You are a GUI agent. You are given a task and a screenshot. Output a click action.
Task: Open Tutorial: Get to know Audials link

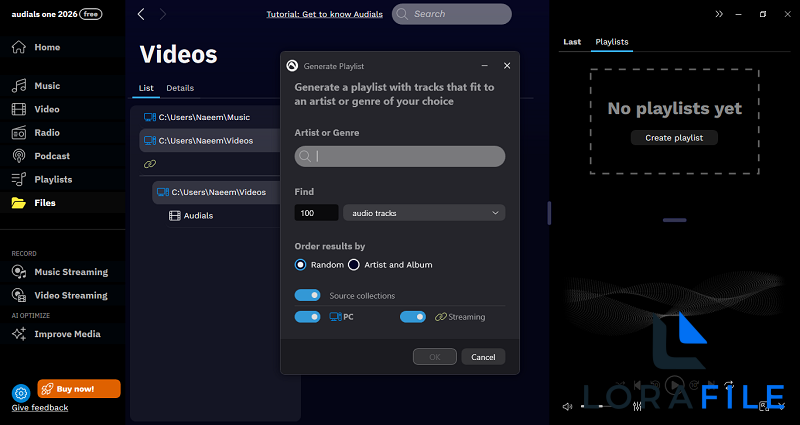pos(324,14)
